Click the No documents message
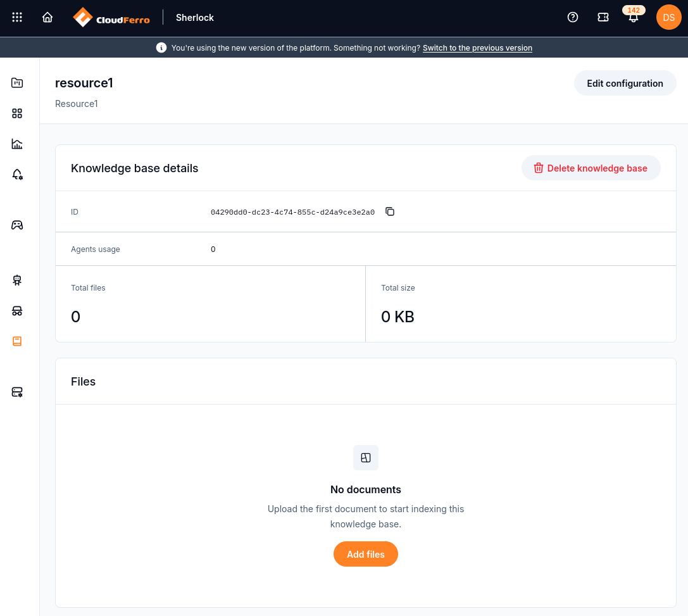The height and width of the screenshot is (616, 688). pos(366,489)
